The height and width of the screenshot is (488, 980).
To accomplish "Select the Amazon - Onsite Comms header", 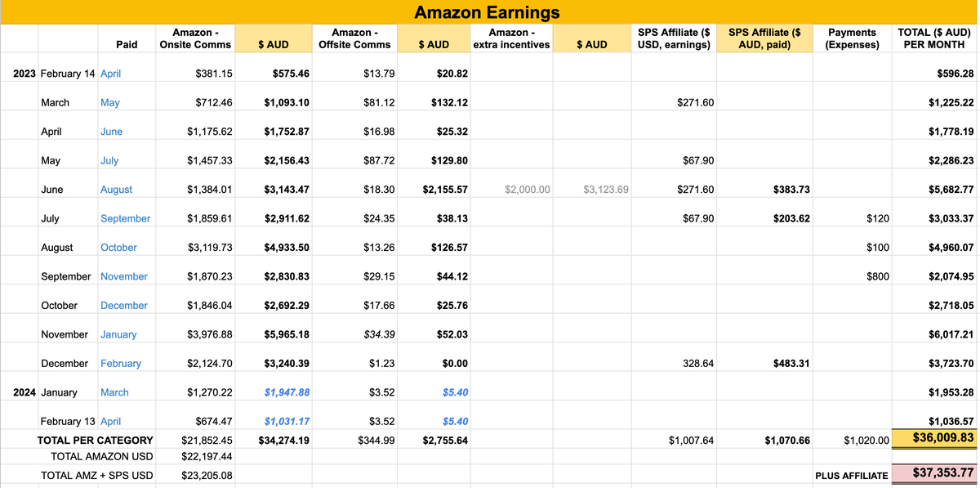I will click(x=195, y=38).
